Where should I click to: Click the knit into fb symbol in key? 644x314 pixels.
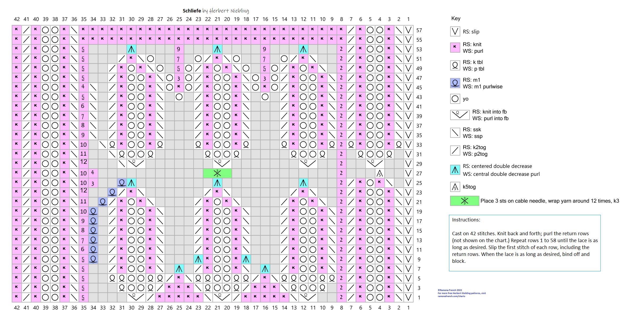(460, 115)
